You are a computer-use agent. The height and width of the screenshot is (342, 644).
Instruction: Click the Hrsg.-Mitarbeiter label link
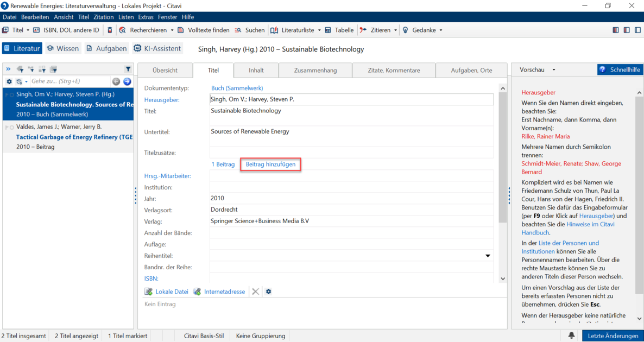(x=168, y=176)
